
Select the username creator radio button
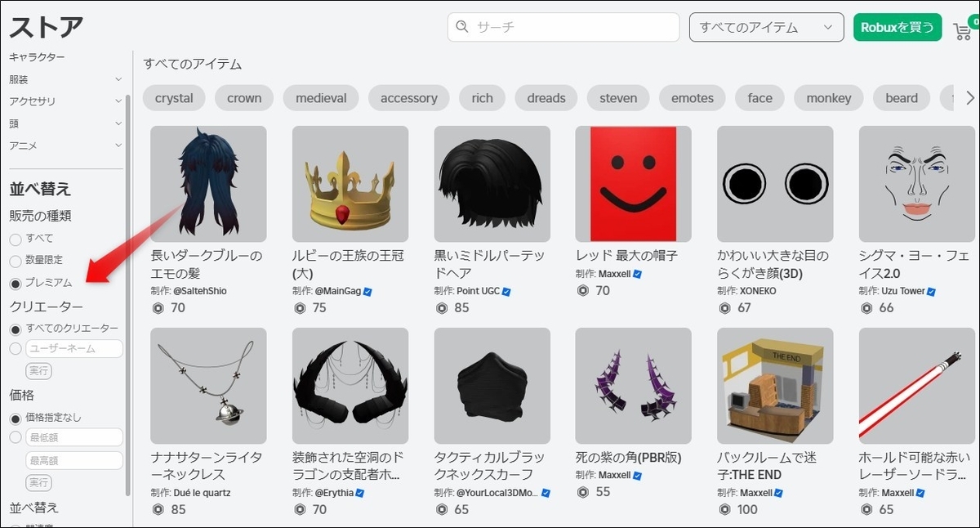[x=16, y=349]
